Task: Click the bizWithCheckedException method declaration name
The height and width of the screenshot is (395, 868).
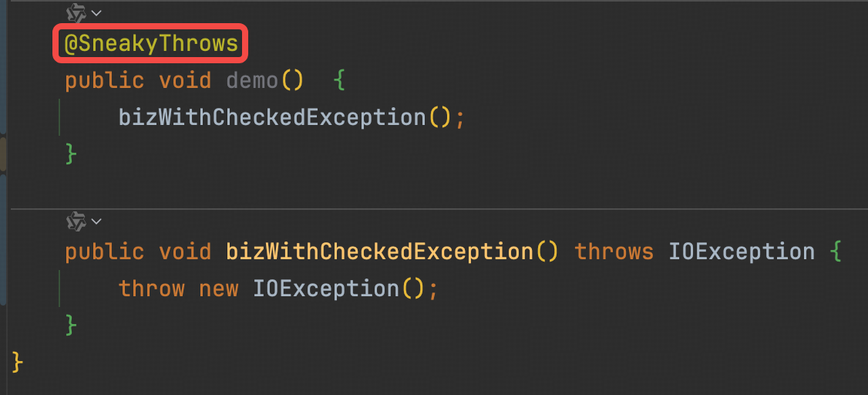Action: [x=379, y=252]
